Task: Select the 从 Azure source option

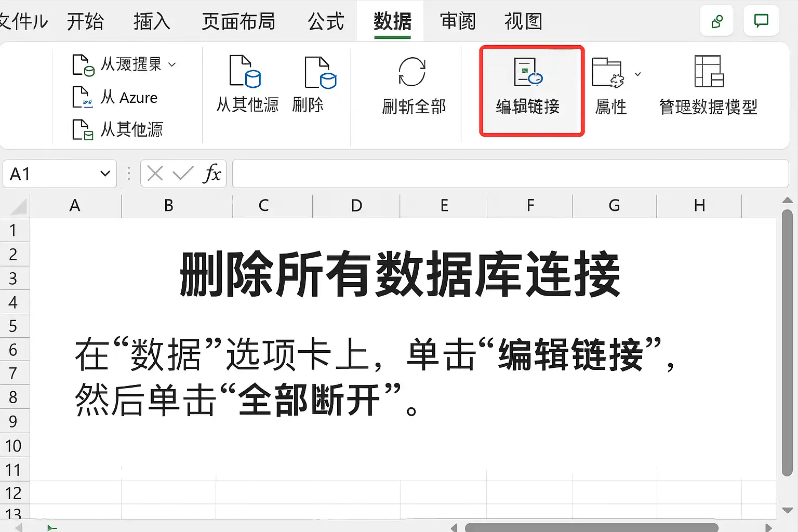Action: 115,97
